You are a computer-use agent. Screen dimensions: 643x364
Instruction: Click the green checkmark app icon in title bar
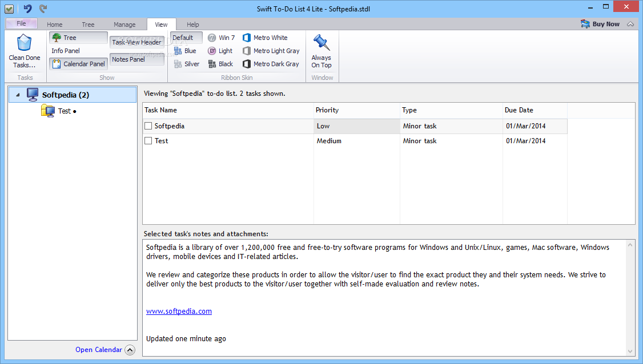(9, 8)
